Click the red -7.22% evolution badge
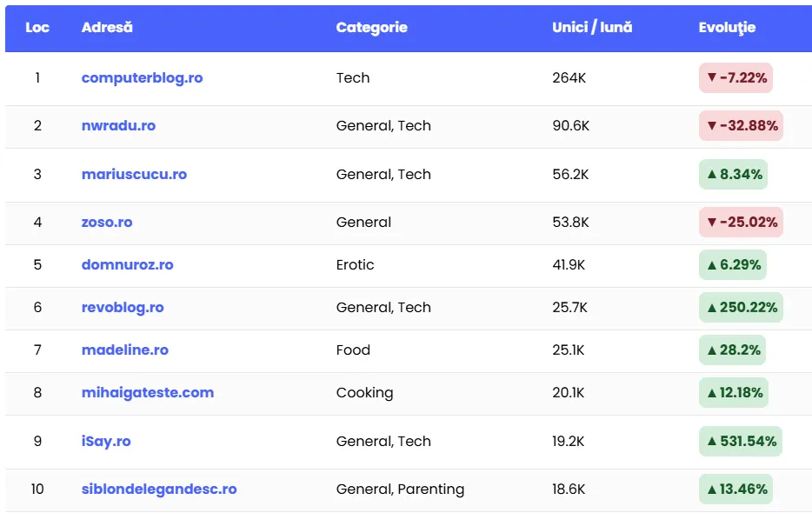 point(735,77)
